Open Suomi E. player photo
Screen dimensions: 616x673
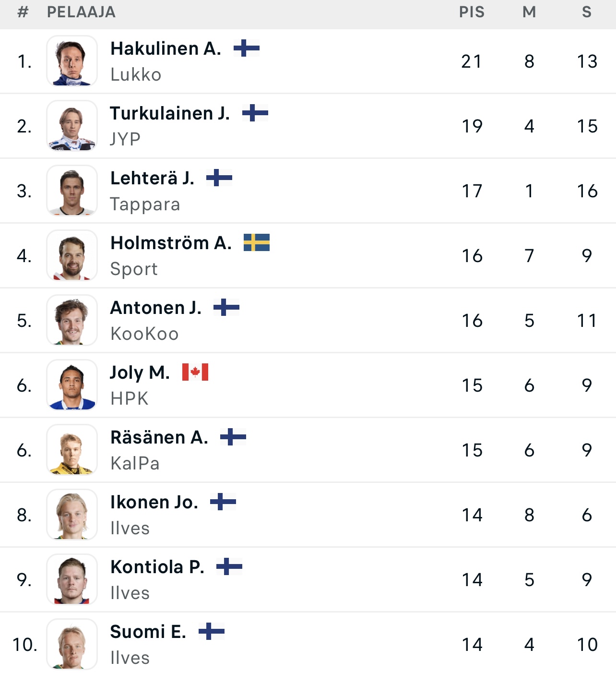pos(72,644)
